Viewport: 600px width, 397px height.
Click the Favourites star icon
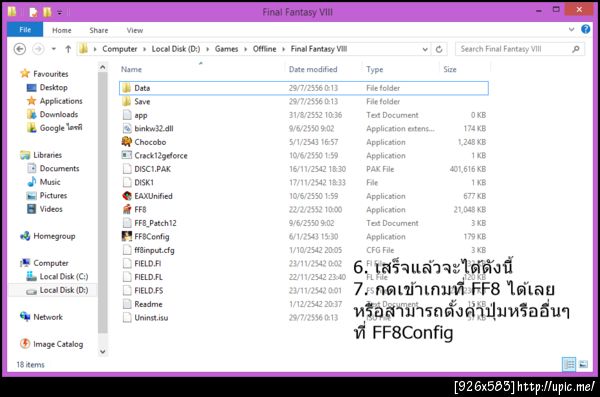point(25,73)
